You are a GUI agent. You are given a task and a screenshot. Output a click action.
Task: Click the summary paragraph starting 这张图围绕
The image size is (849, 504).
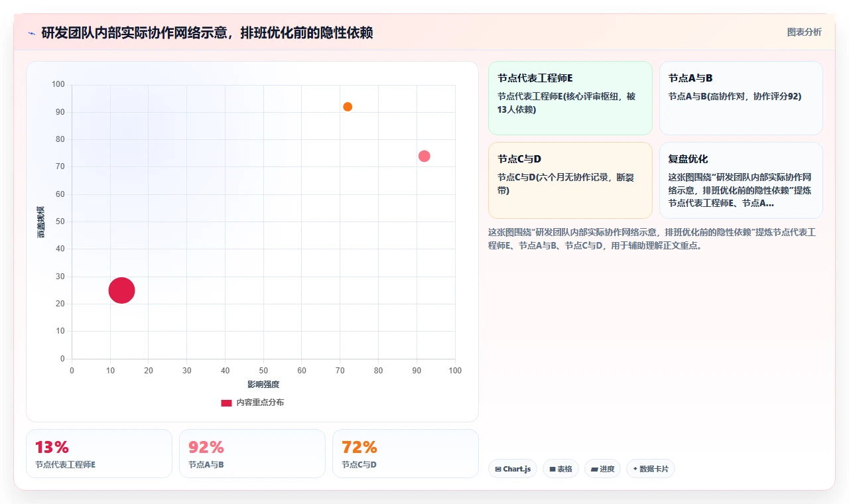point(652,239)
